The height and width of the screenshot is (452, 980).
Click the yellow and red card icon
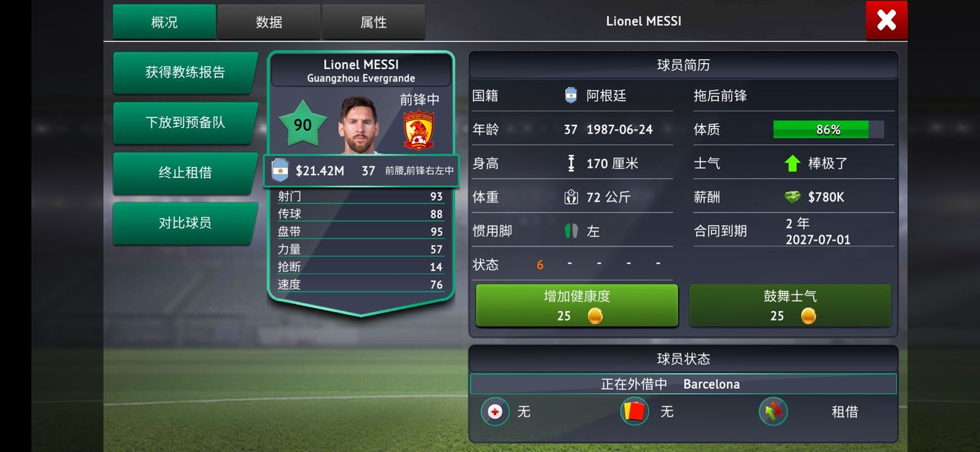pos(635,410)
